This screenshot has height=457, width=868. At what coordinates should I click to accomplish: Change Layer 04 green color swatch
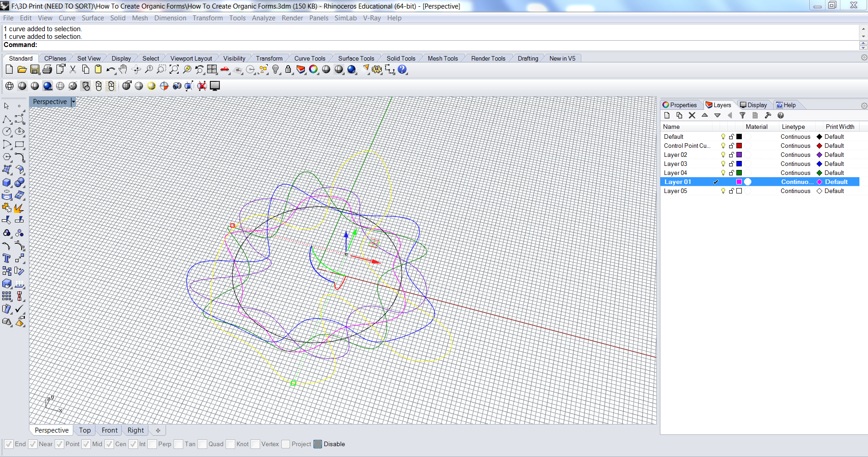[x=739, y=173]
